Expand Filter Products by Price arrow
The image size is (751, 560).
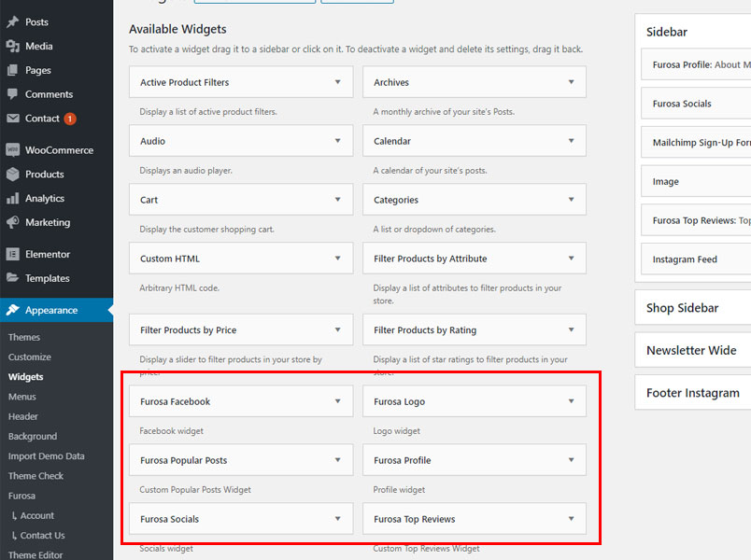tap(337, 329)
